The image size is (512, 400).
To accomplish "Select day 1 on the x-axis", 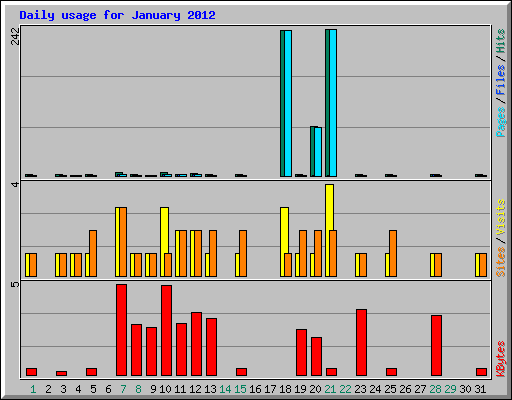I will [33, 389].
